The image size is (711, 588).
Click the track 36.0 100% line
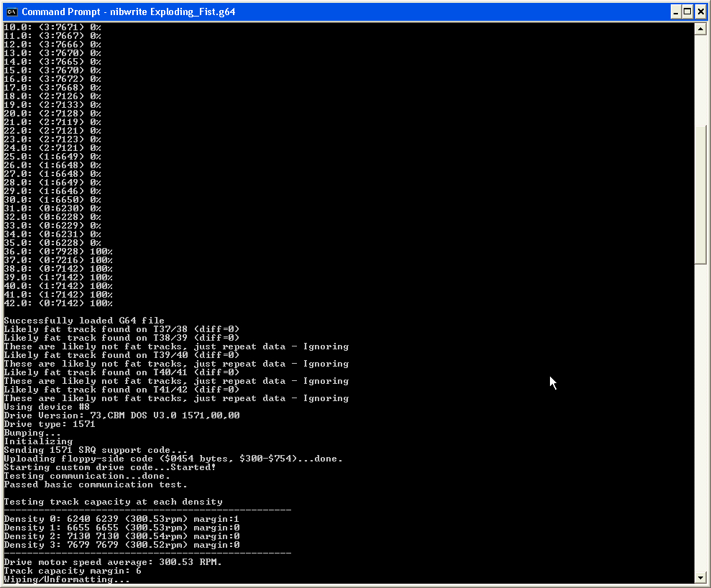pyautogui.click(x=58, y=251)
